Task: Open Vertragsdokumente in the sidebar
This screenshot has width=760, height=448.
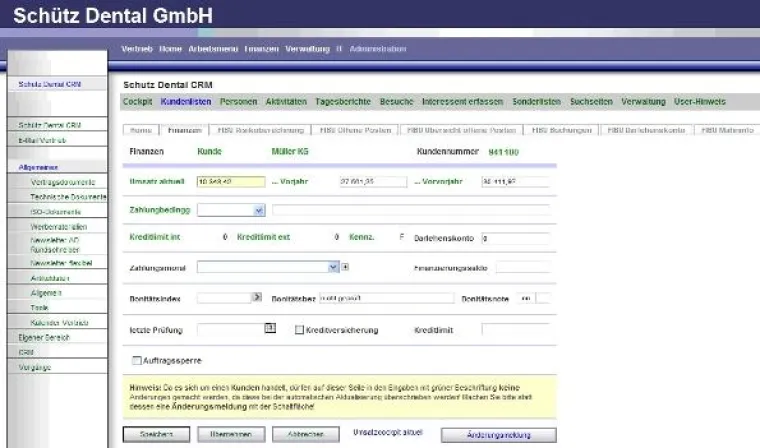Action: (x=63, y=182)
